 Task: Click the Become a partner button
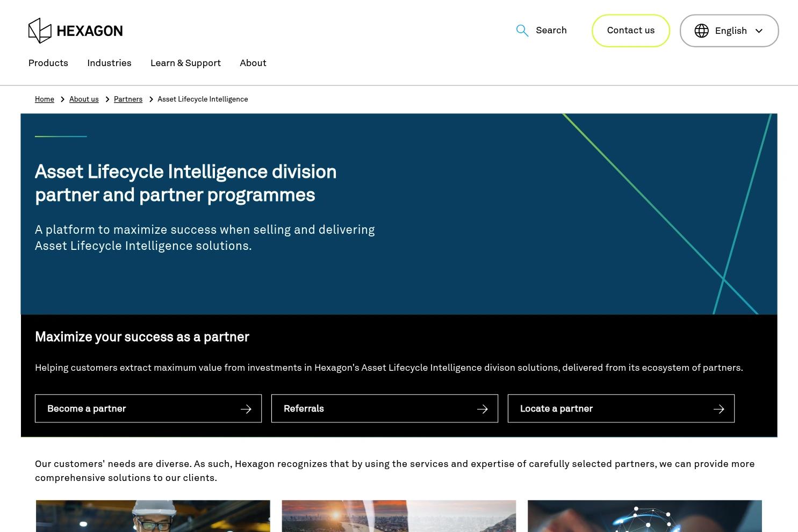(148, 408)
